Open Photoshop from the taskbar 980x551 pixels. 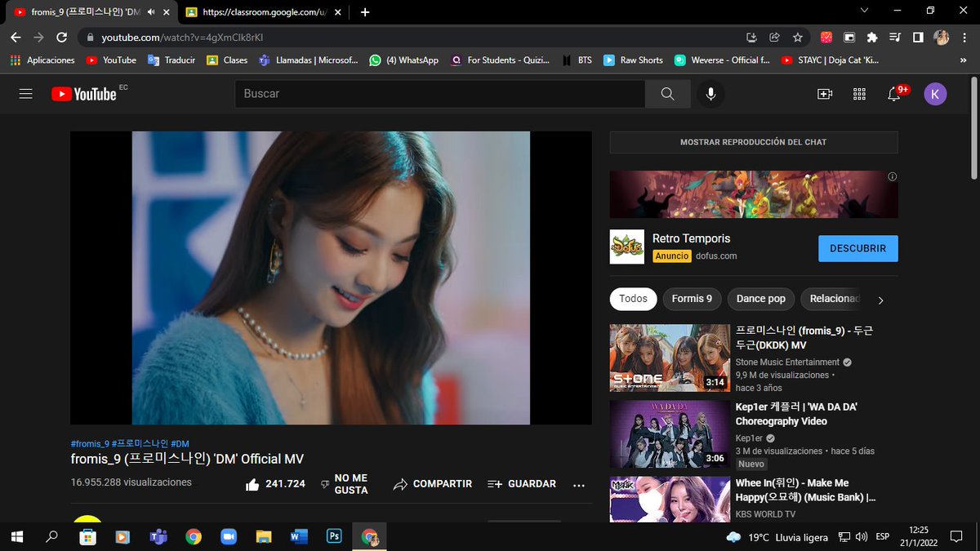(334, 536)
